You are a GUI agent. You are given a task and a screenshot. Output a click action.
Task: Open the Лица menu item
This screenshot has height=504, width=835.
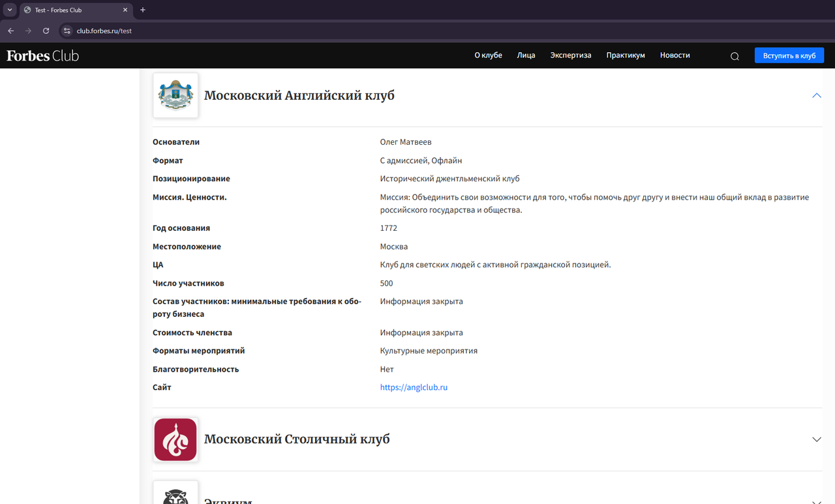tap(526, 55)
